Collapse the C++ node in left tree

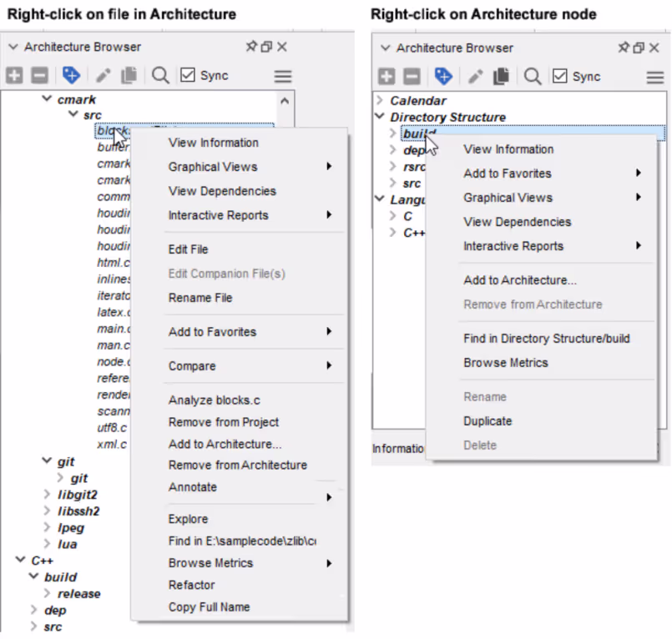[20, 560]
